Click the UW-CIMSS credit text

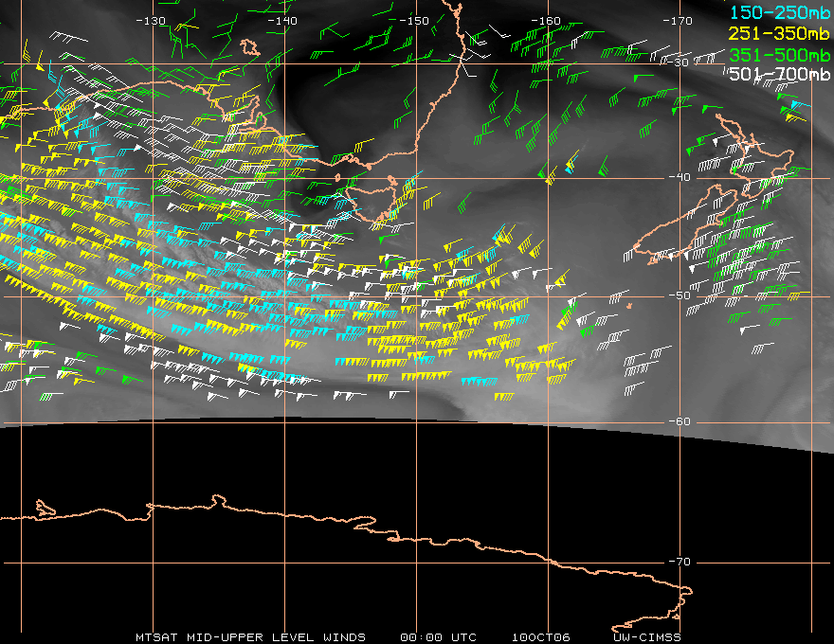[x=647, y=637]
